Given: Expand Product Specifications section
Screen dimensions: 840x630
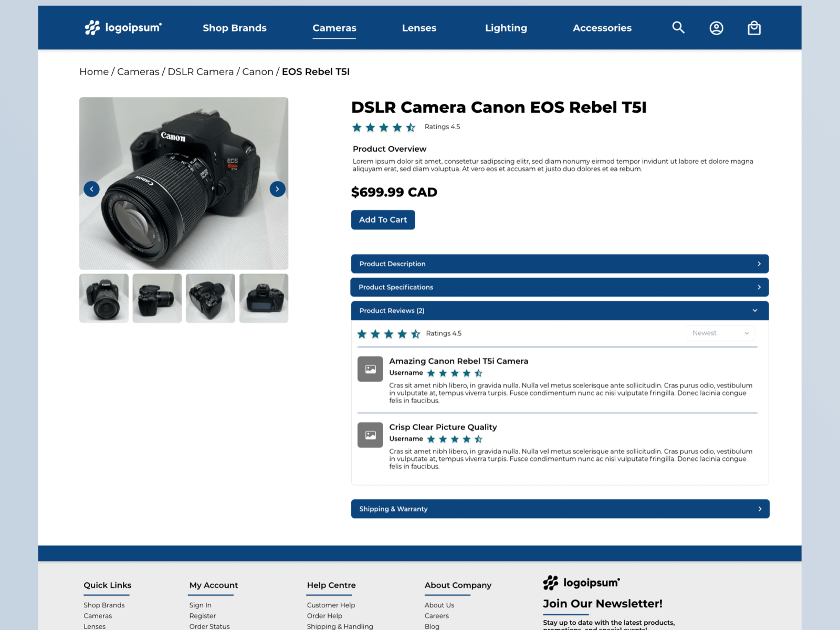Looking at the screenshot, I should [x=560, y=287].
